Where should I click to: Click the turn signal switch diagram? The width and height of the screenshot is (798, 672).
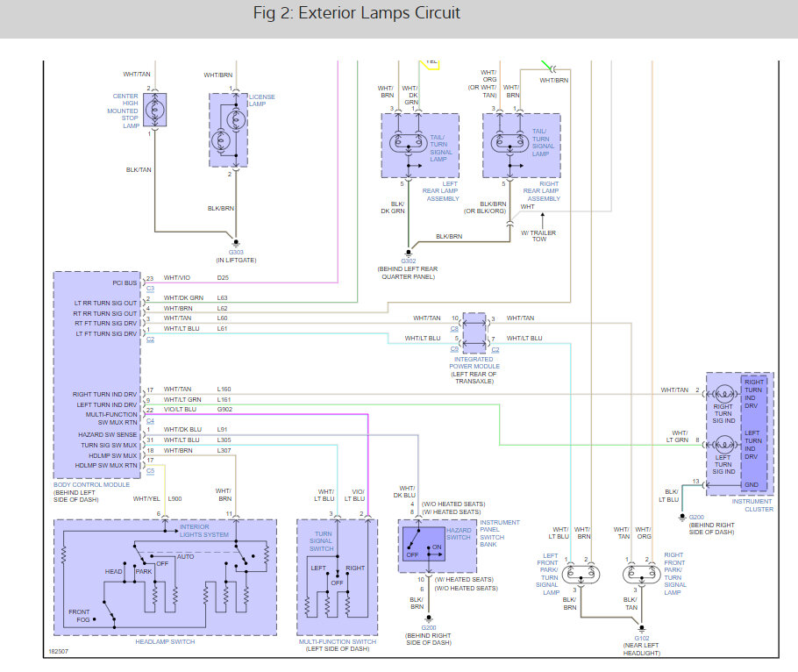(337, 577)
